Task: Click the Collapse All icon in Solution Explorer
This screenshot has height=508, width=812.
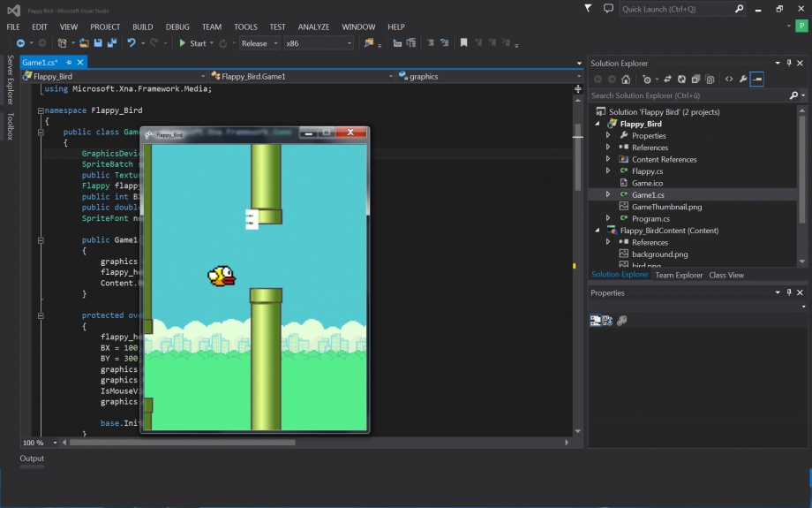Action: (x=695, y=80)
